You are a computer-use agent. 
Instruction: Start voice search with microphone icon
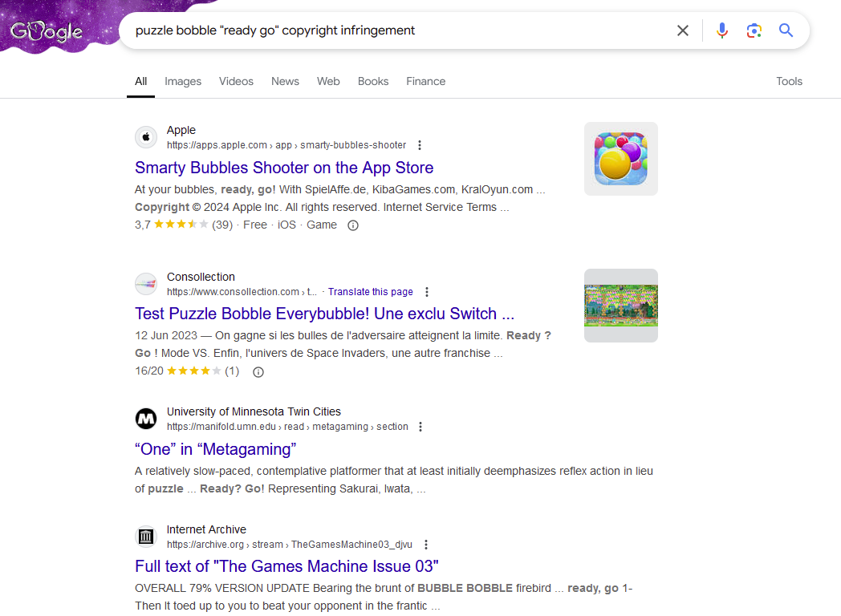point(722,30)
